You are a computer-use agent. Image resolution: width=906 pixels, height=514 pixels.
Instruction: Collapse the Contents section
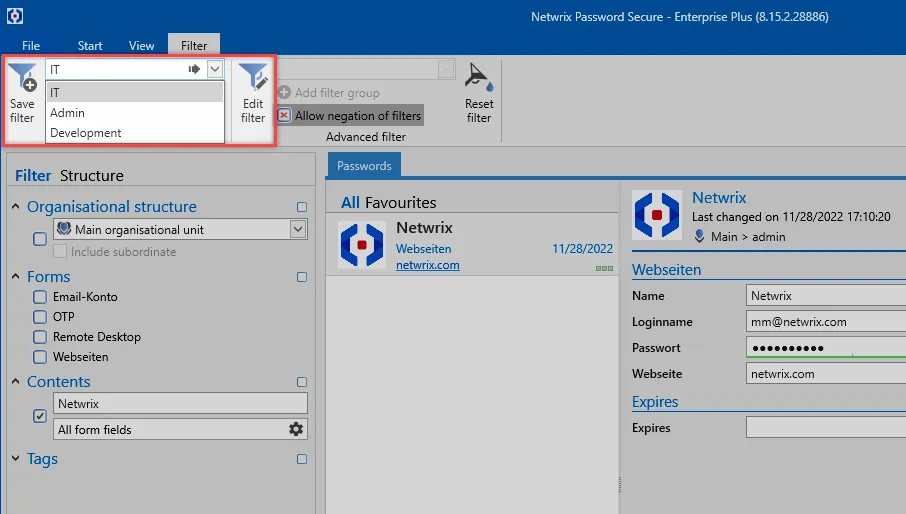[x=16, y=381]
